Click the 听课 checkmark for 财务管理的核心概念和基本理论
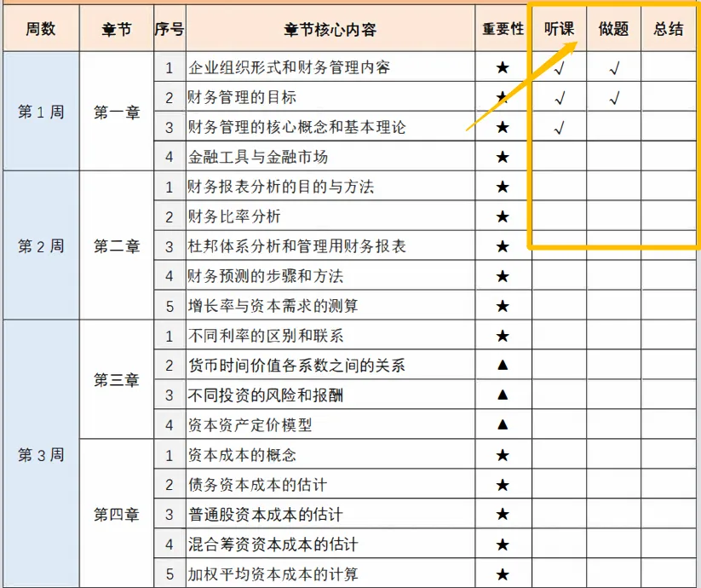 pos(560,128)
